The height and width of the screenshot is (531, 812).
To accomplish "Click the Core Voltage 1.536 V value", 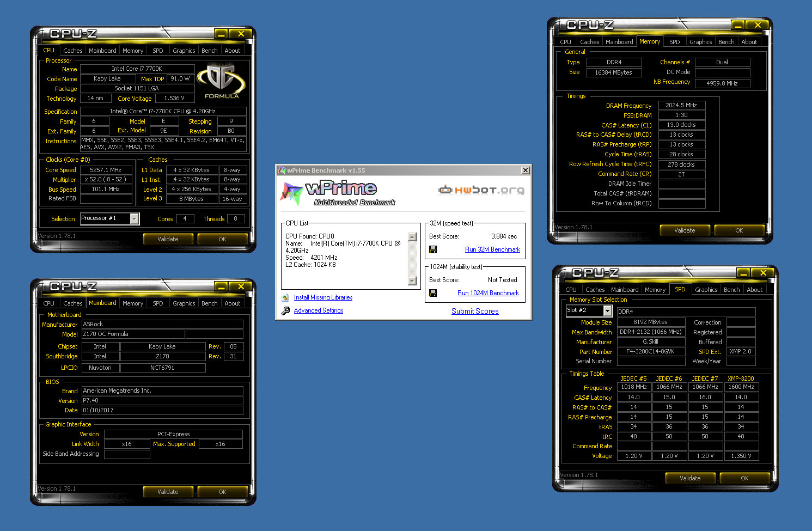I will [174, 98].
